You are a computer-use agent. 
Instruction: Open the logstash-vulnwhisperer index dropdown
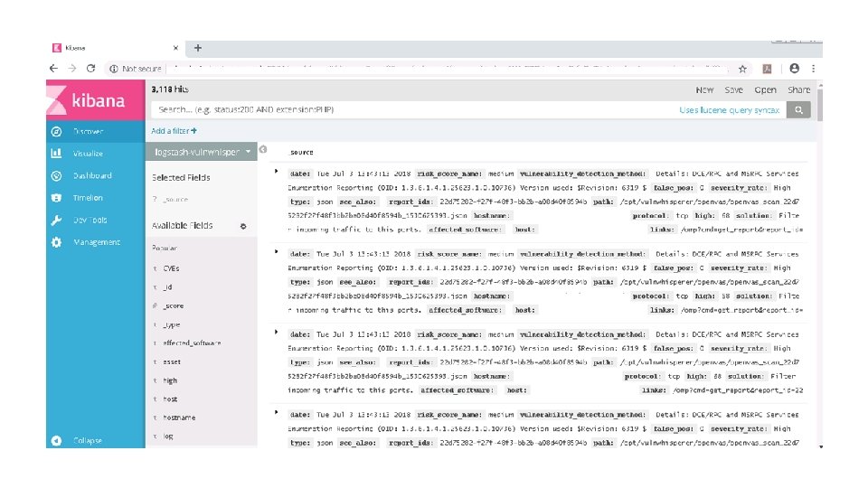coord(202,152)
